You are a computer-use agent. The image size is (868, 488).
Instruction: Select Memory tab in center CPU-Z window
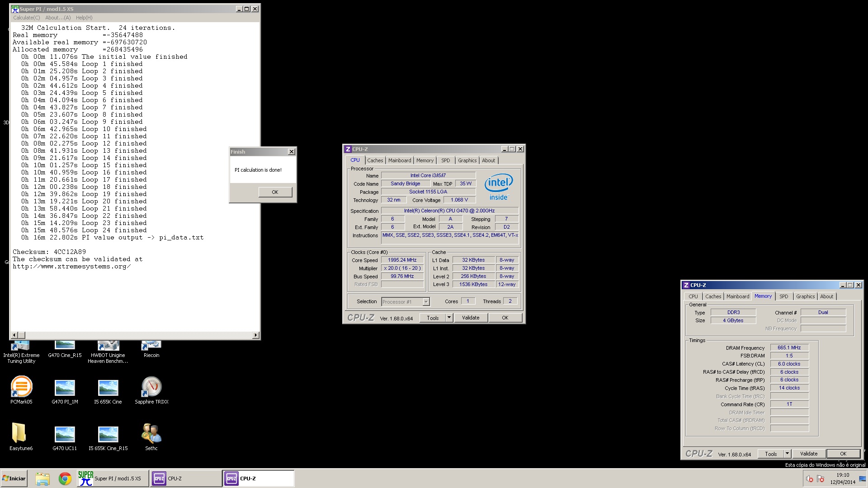(425, 160)
